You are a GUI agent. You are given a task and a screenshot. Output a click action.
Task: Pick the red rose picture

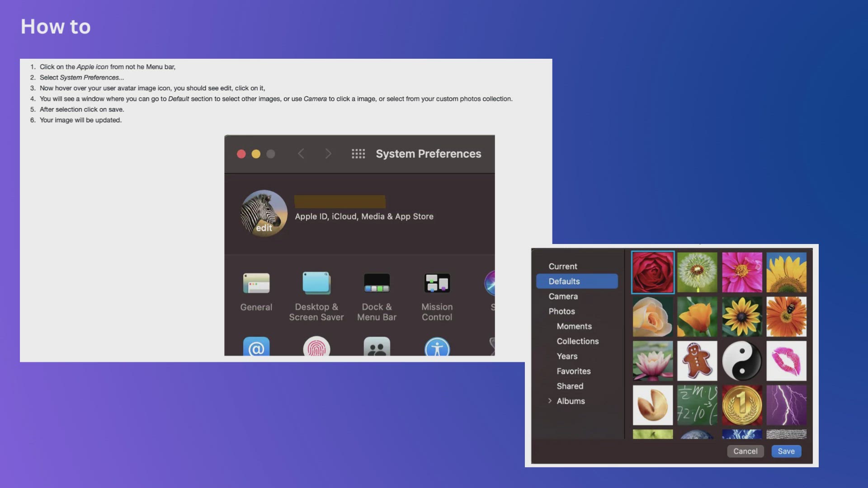pyautogui.click(x=652, y=272)
